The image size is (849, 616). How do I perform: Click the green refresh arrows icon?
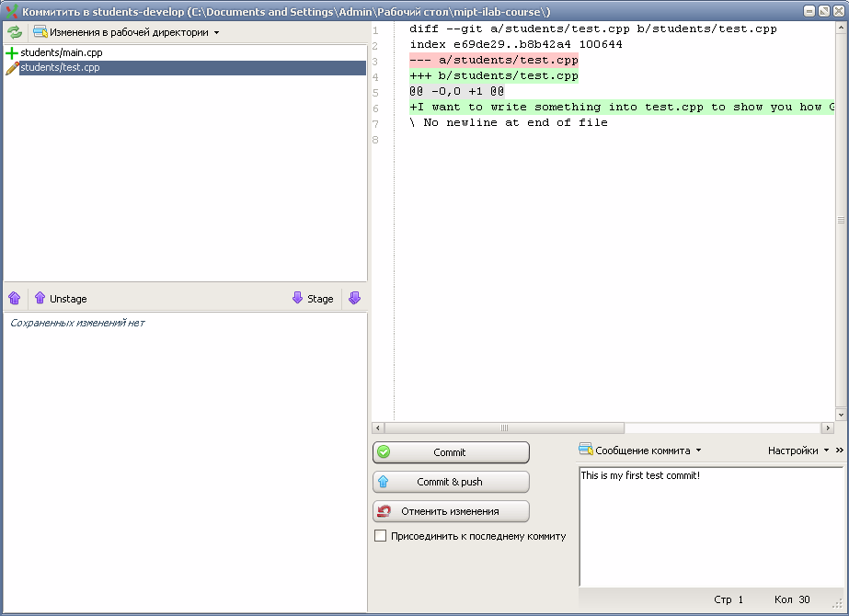point(15,32)
